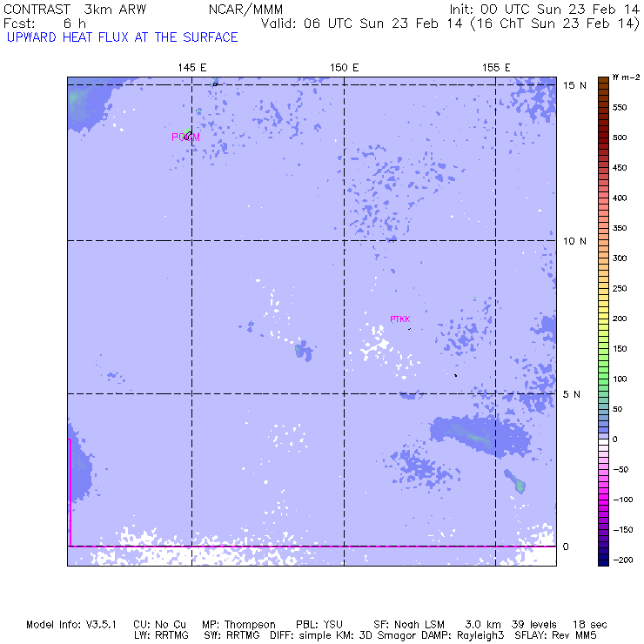Click the "155 E" longitude label
The height and width of the screenshot is (644, 644).
pyautogui.click(x=496, y=68)
